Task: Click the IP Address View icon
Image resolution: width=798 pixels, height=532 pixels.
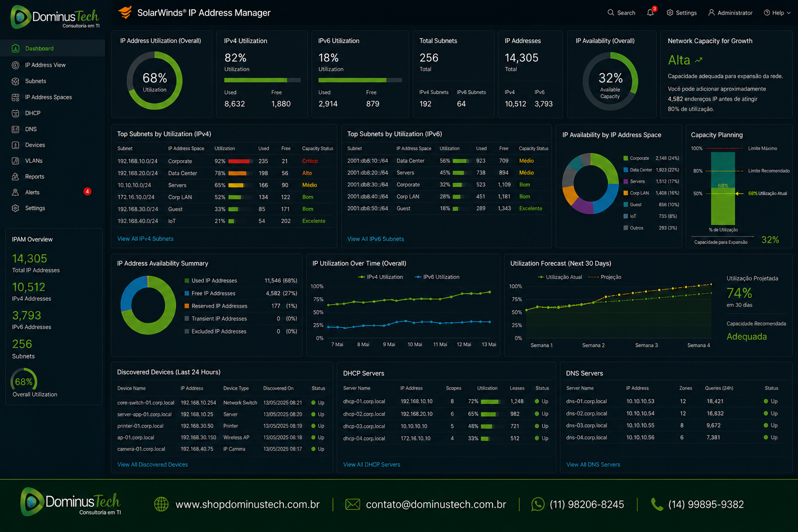Action: [x=16, y=65]
